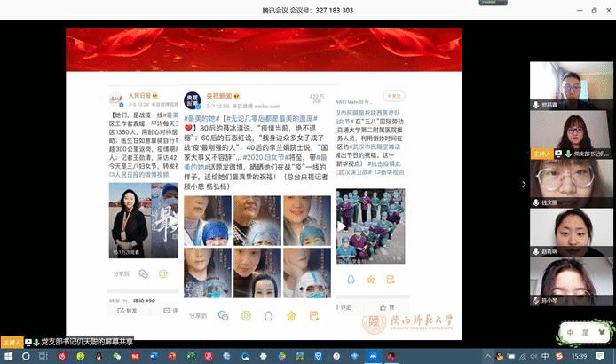Open Cortana search circle on taskbar
The width and height of the screenshot is (616, 364).
pos(26,356)
